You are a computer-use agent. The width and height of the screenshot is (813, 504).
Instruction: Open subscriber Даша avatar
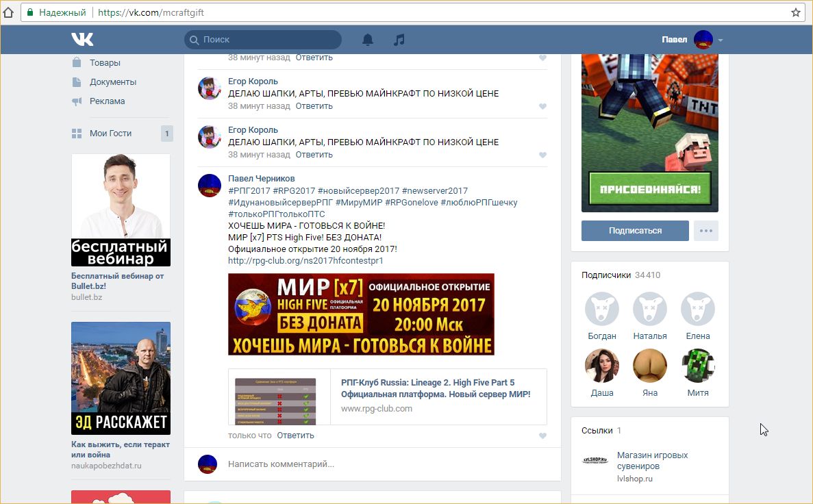coord(602,366)
